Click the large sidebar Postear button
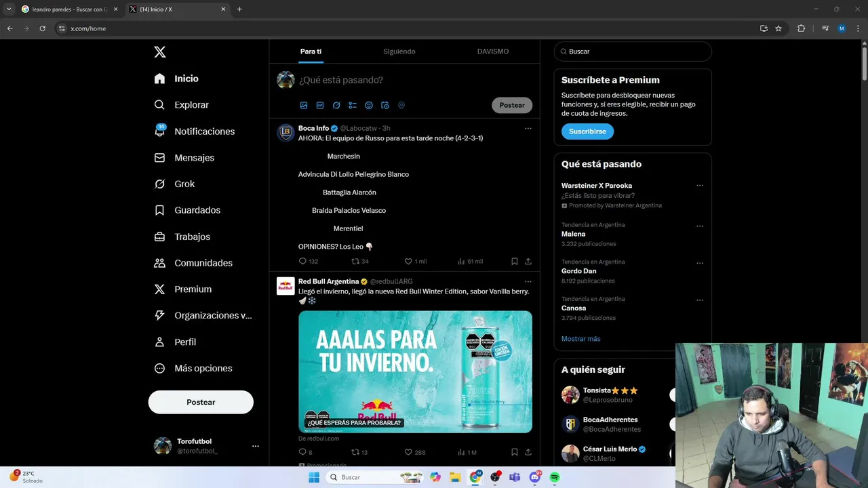This screenshot has height=488, width=868. pos(201,402)
